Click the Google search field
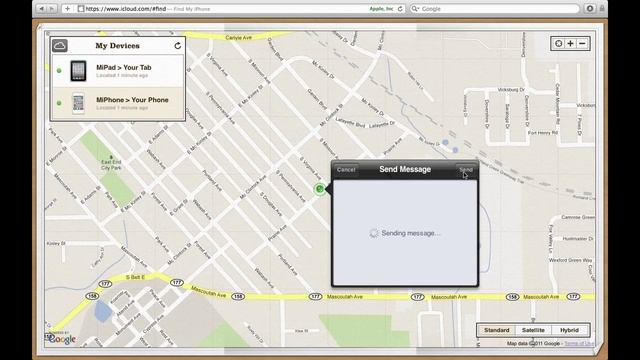 tap(494, 9)
